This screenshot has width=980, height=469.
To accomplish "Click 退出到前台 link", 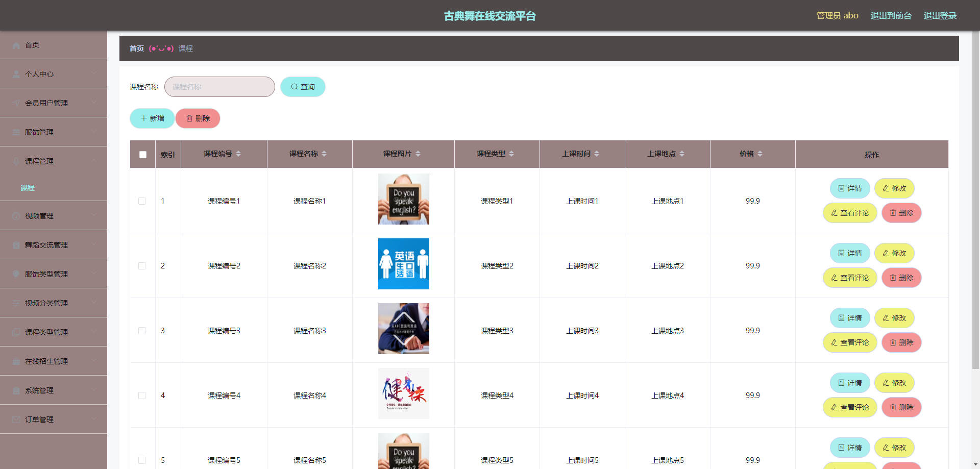I will pyautogui.click(x=891, y=16).
